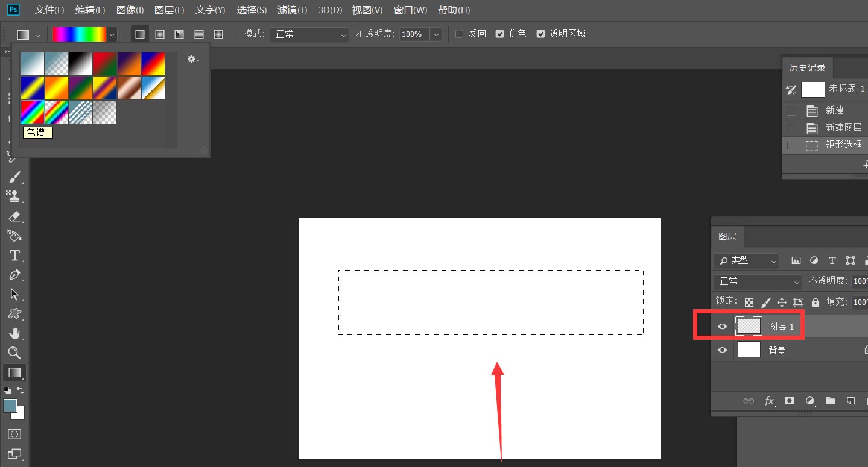Hide the 背景 layer visibility

coord(723,349)
